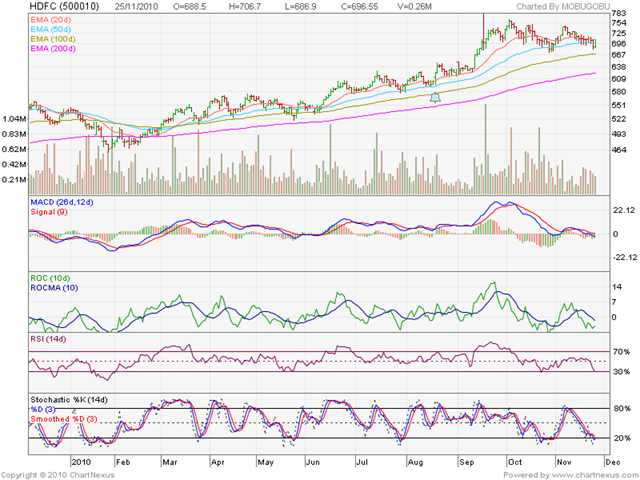Click the close value C=696.55
This screenshot has height=480, width=640.
coord(359,7)
